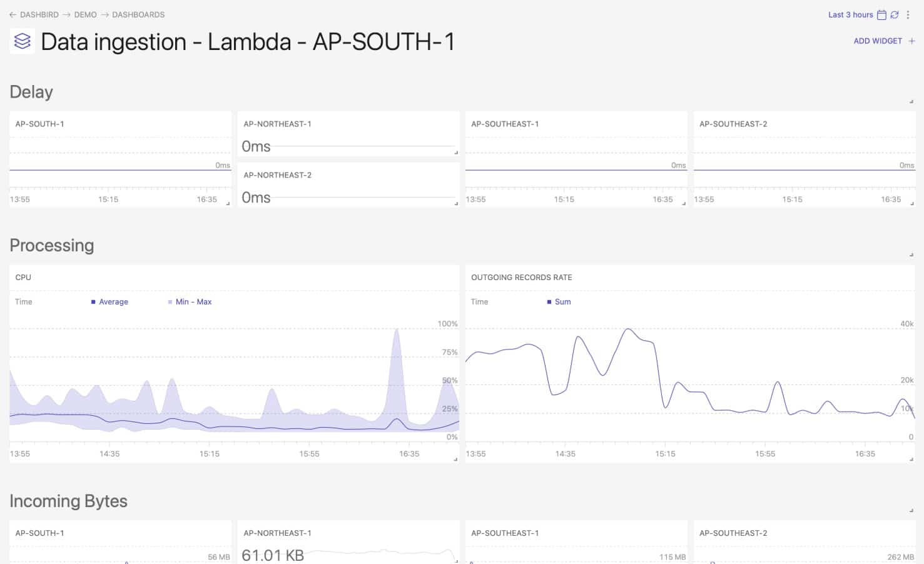Click resize handle of CPU widget

[455, 460]
